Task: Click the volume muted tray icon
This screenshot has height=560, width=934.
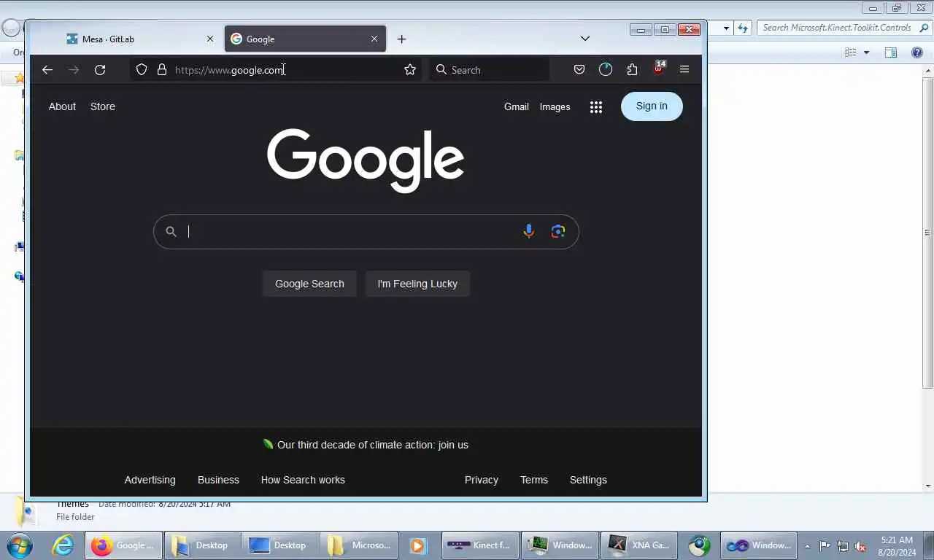Action: [x=861, y=545]
